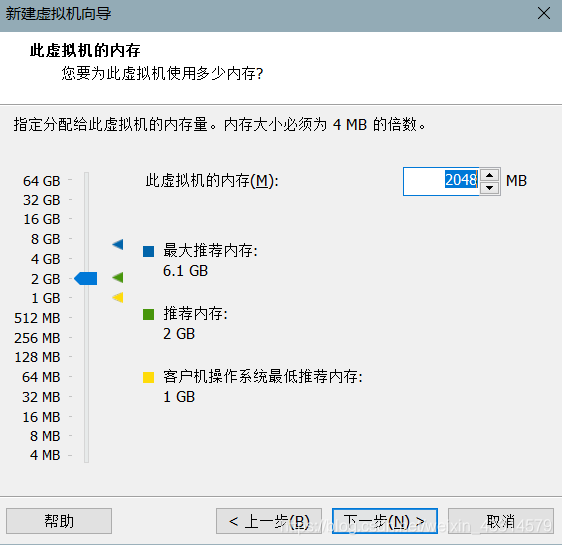Select the 8 GB scale label

46,239
